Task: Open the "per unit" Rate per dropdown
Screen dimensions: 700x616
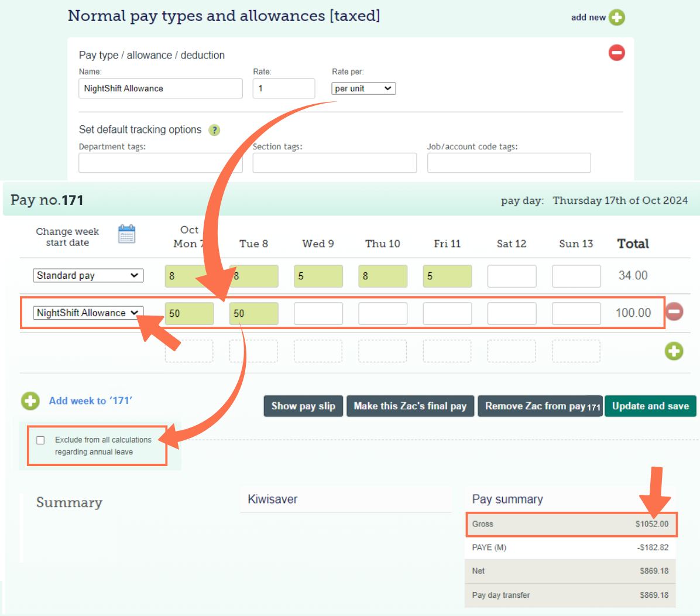Action: pyautogui.click(x=363, y=88)
